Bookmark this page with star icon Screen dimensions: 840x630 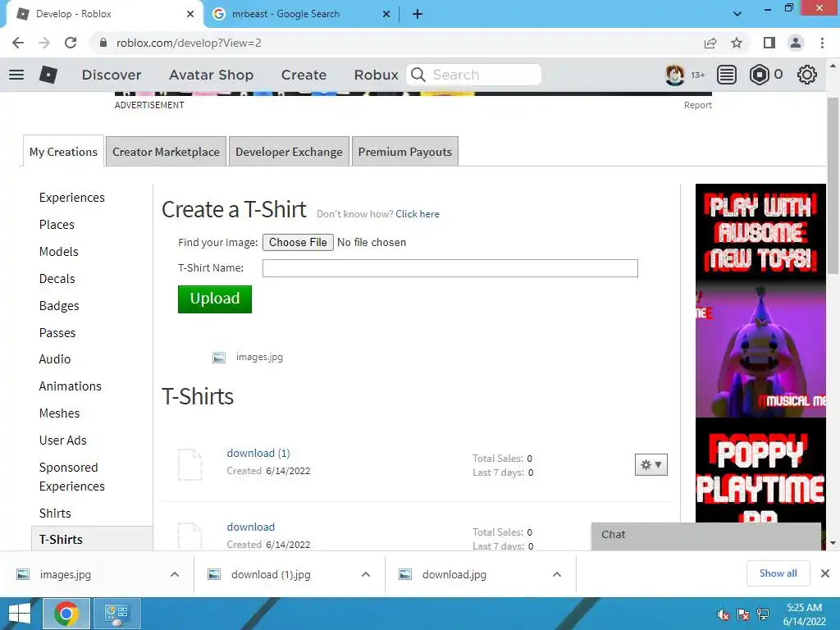click(737, 43)
